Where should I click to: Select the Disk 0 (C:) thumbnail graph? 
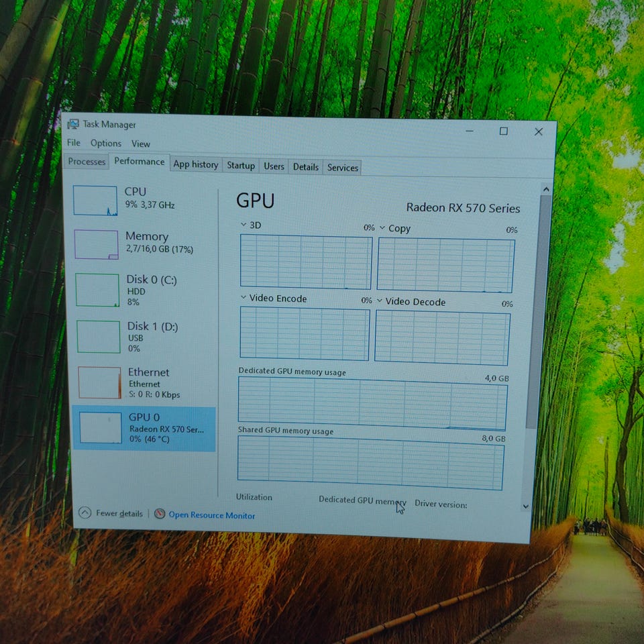(x=97, y=290)
